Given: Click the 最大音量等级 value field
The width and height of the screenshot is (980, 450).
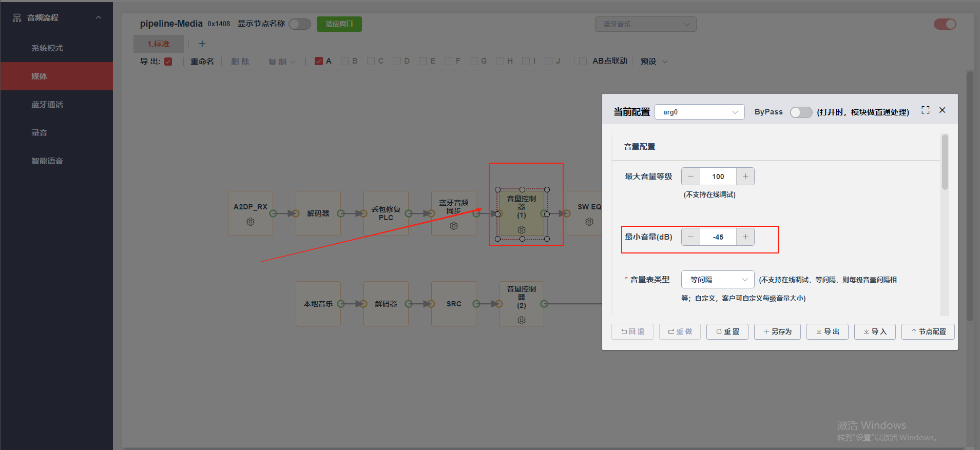Looking at the screenshot, I should pos(718,177).
